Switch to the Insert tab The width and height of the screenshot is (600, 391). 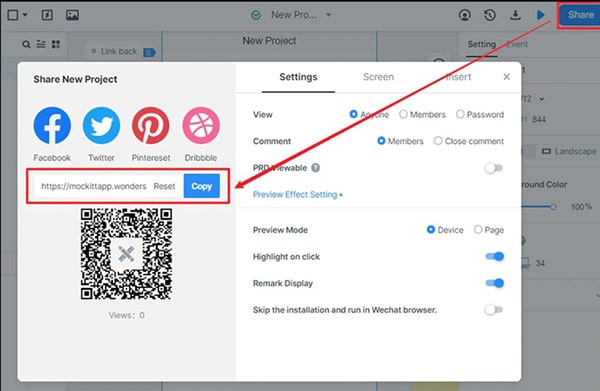(458, 77)
